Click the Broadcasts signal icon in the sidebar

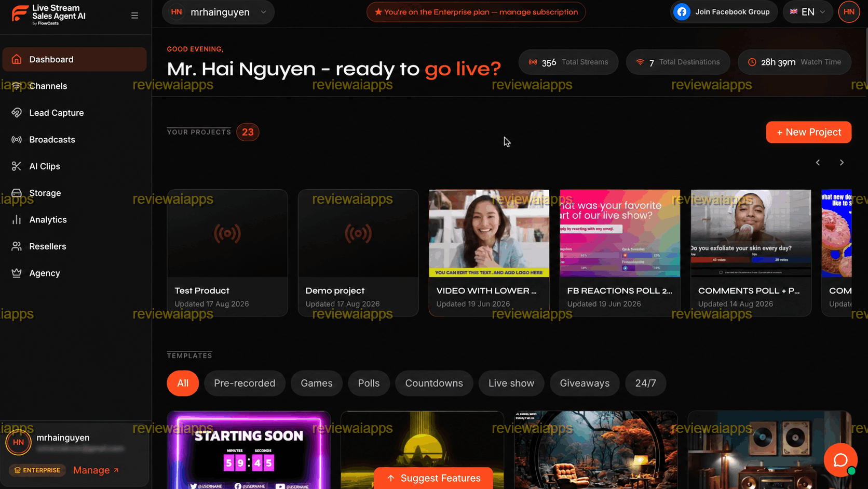pyautogui.click(x=17, y=139)
